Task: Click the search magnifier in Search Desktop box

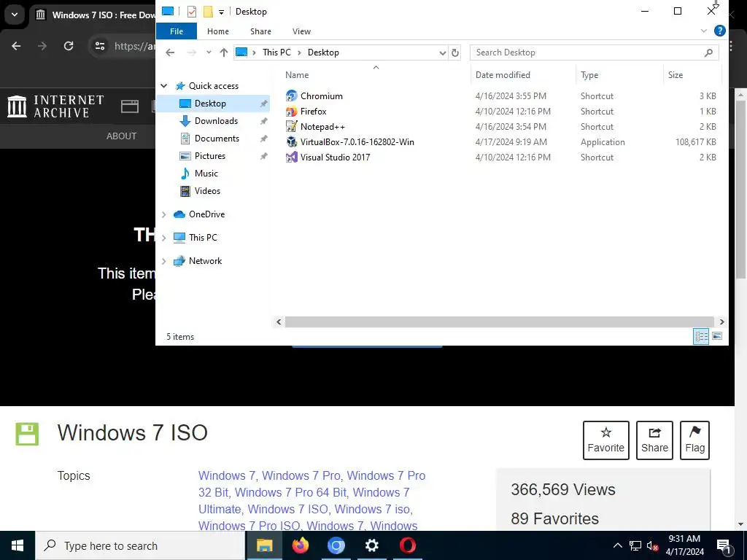Action: click(708, 52)
